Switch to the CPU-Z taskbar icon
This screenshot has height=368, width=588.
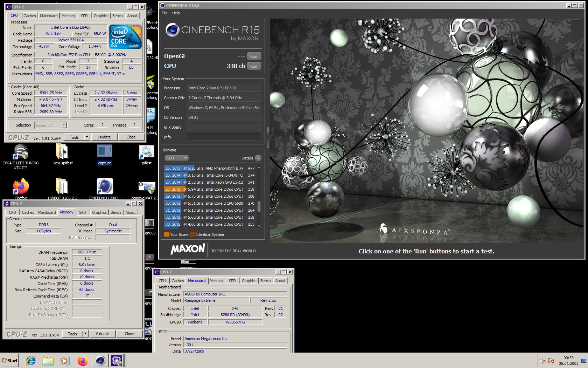pos(117,361)
